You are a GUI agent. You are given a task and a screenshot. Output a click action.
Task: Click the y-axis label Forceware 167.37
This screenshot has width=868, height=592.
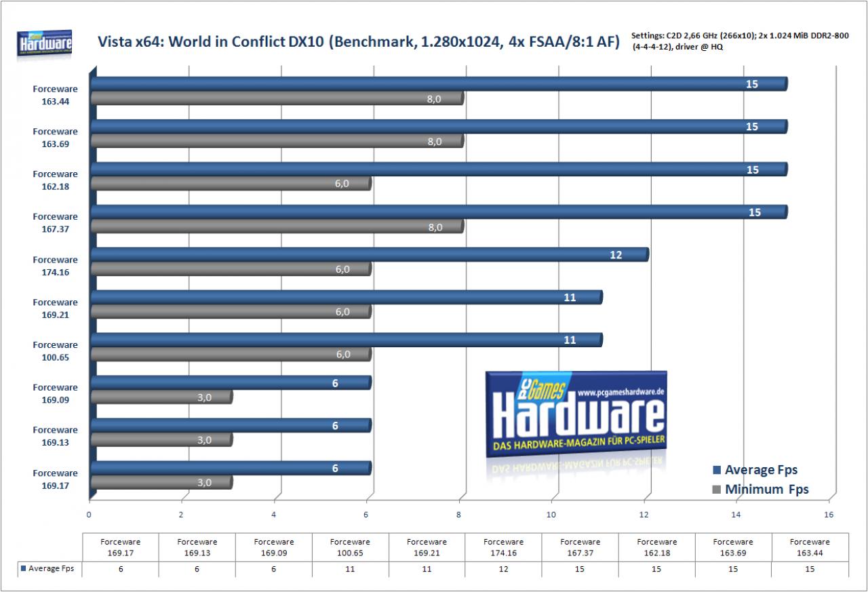pos(55,223)
